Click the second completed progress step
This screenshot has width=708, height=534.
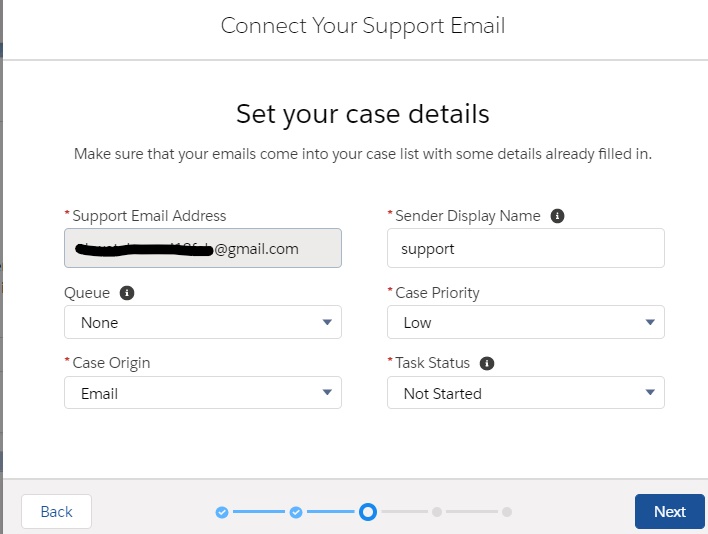[x=296, y=512]
